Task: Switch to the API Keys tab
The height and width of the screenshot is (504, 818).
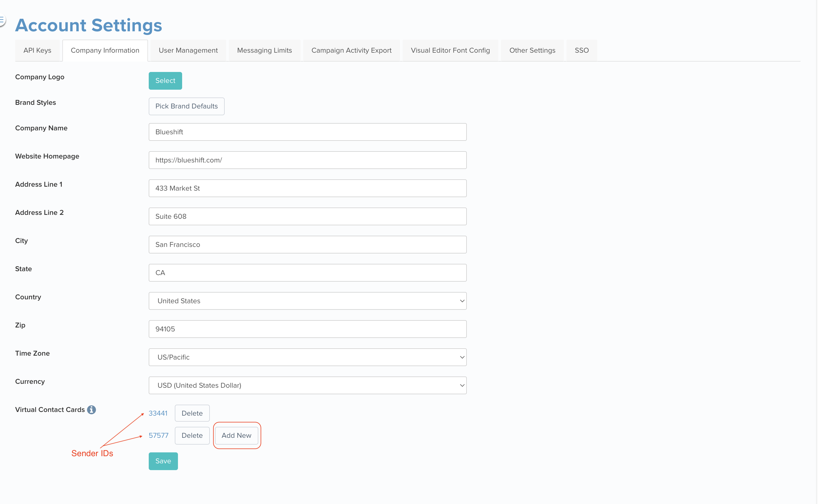Action: [37, 50]
